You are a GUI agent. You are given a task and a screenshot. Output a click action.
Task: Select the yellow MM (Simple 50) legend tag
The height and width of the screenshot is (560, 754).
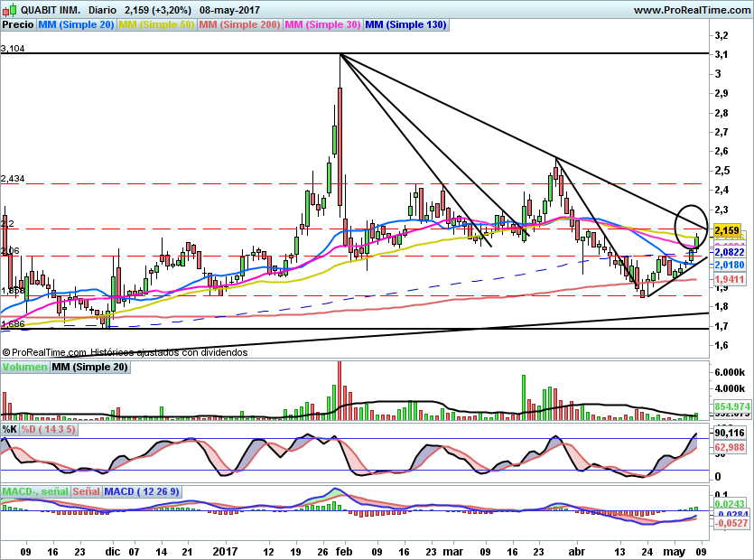pyautogui.click(x=157, y=25)
